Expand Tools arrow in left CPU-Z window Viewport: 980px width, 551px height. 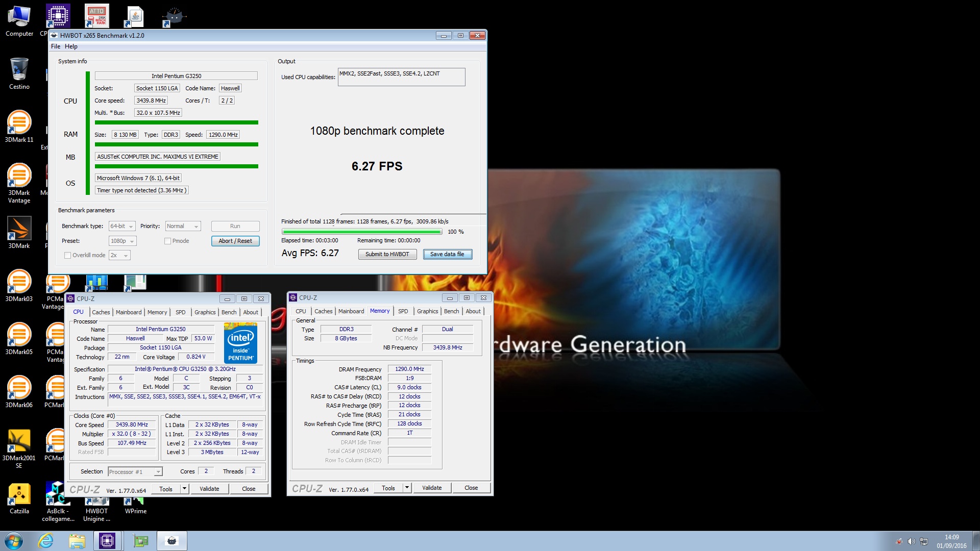(184, 489)
